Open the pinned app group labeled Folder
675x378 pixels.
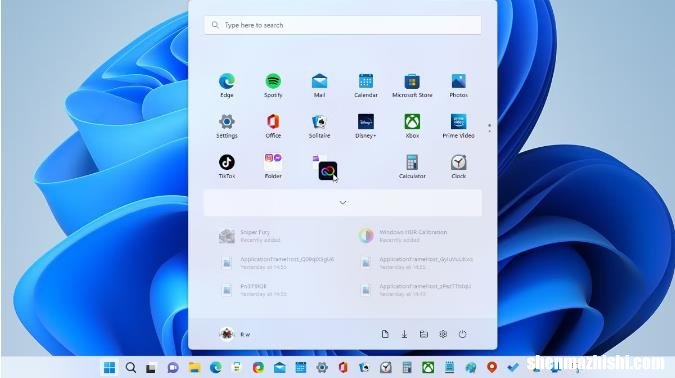pyautogui.click(x=273, y=166)
